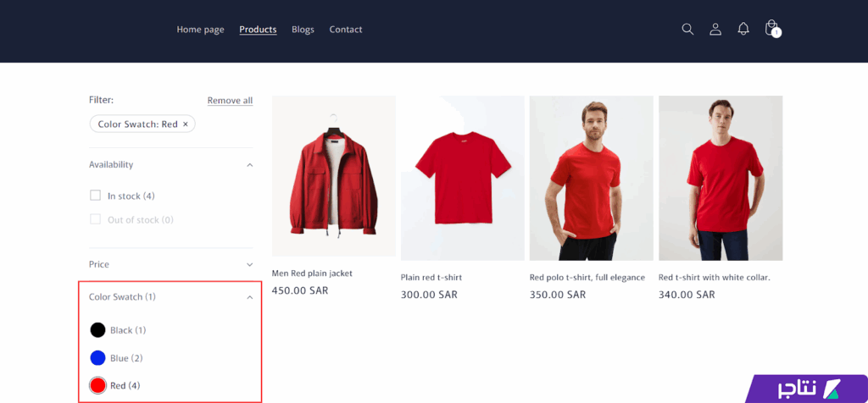The height and width of the screenshot is (403, 868).
Task: Open the shopping bag cart icon
Action: click(771, 29)
